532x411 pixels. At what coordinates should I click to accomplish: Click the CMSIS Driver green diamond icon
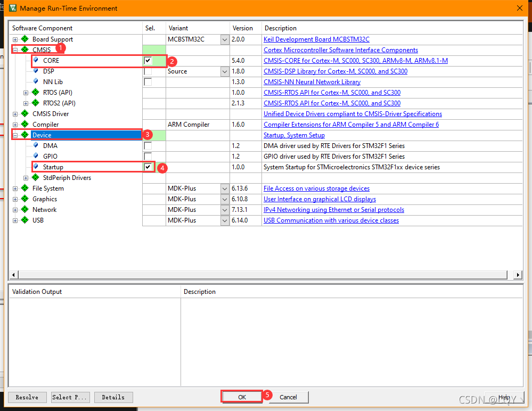25,113
